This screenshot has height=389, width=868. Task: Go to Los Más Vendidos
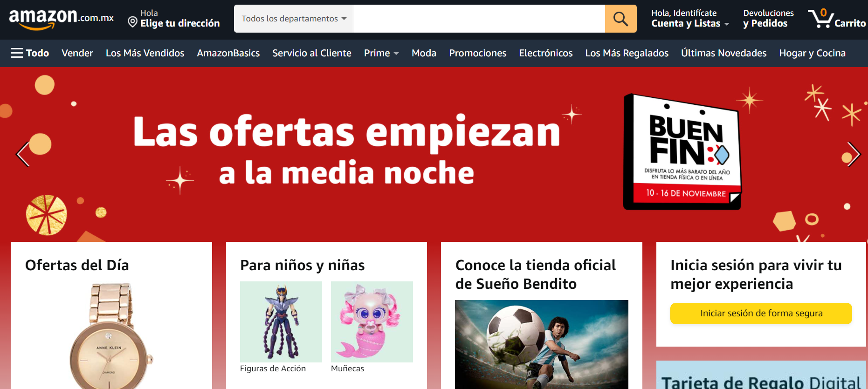[x=145, y=53]
